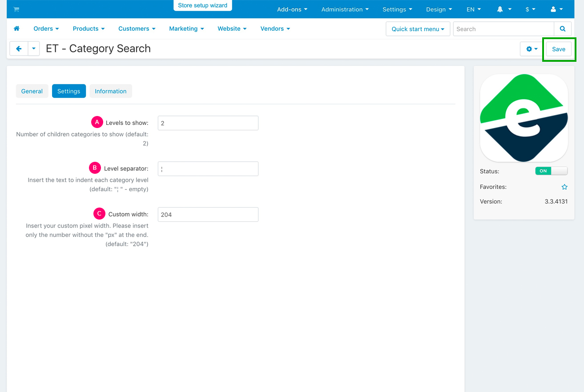This screenshot has height=392, width=584.
Task: Mark add-on as favorite with star
Action: [564, 187]
